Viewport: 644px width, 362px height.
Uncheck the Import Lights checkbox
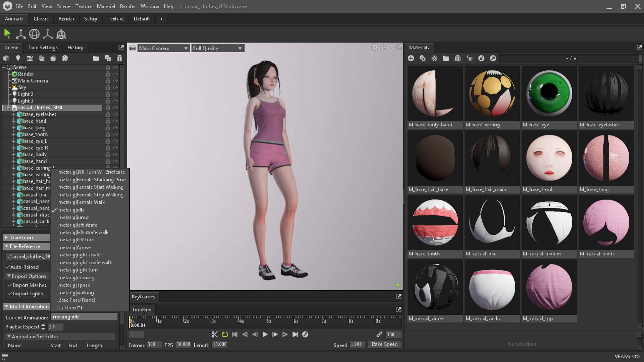tap(10, 294)
